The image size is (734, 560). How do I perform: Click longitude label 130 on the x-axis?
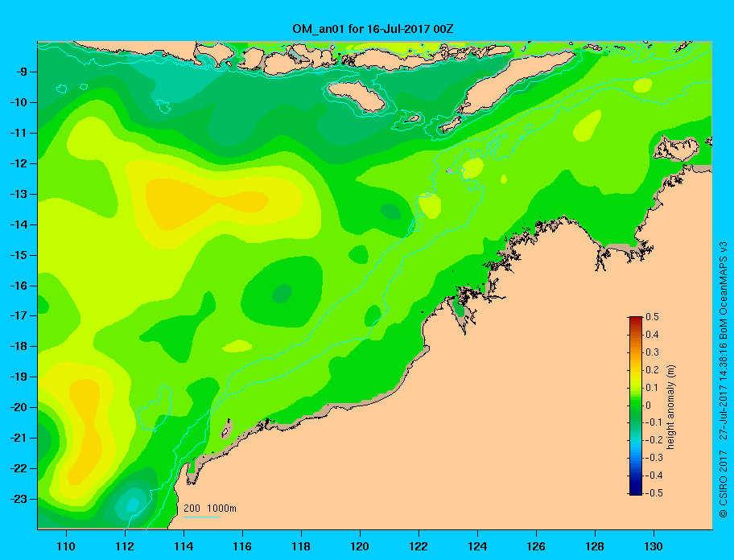[654, 546]
